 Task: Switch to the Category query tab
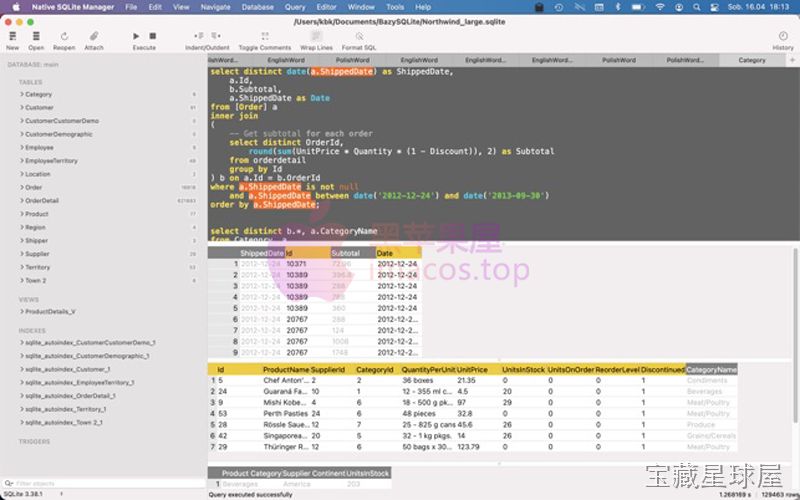[752, 60]
